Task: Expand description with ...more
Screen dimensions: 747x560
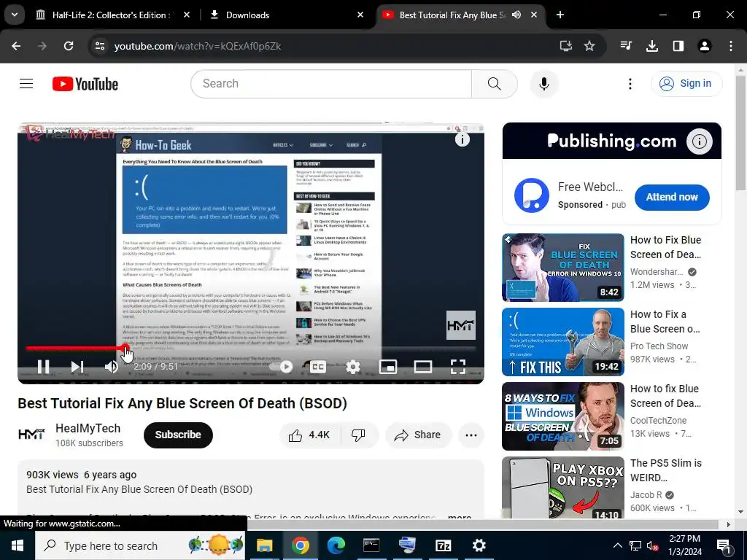Action: click(460, 517)
